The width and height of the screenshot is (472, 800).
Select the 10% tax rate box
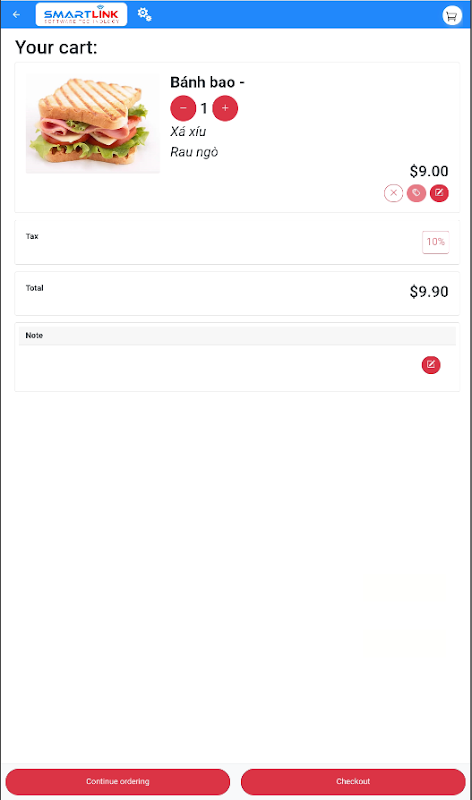click(436, 242)
